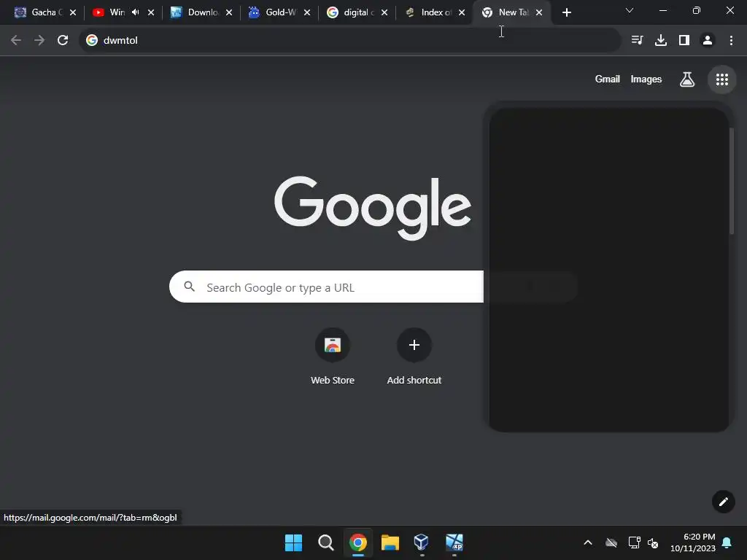Open the Google apps grid menu
The height and width of the screenshot is (560, 747).
721,79
